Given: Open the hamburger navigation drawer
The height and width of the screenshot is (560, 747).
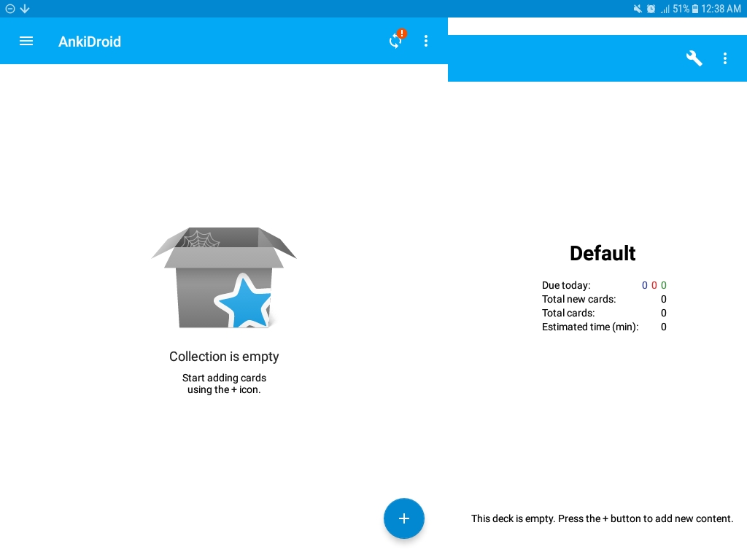Looking at the screenshot, I should tap(26, 42).
